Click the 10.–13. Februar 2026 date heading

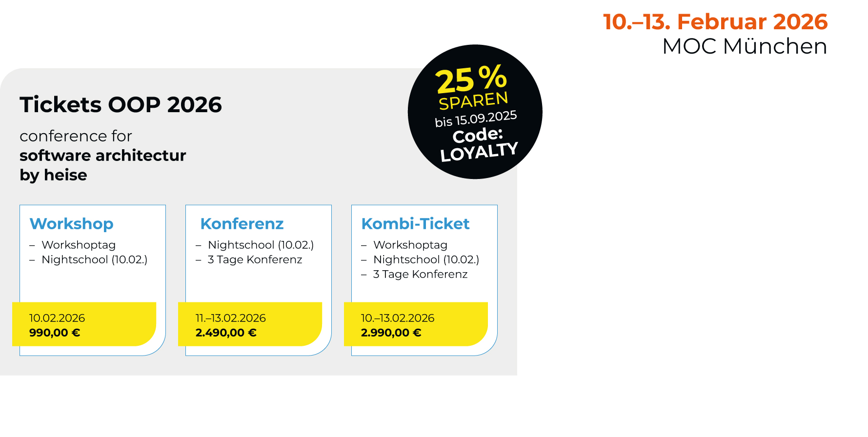[715, 22]
